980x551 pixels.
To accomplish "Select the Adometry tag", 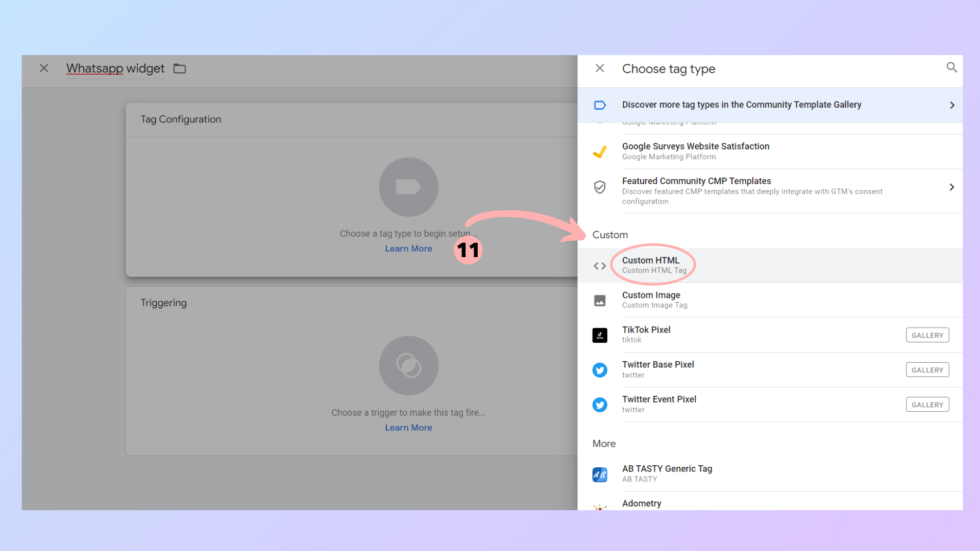I will point(770,502).
